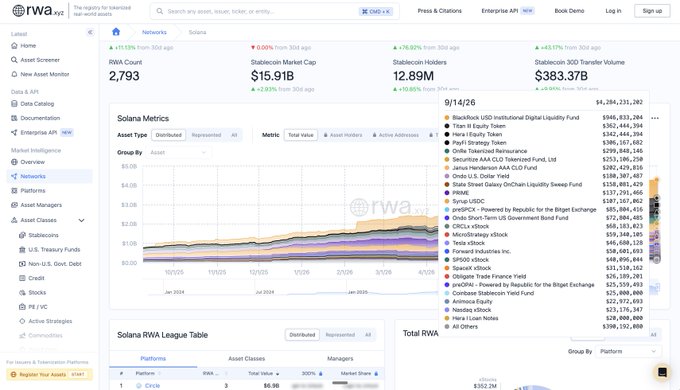
Task: Click the Platforms sidebar icon
Action: pos(14,190)
